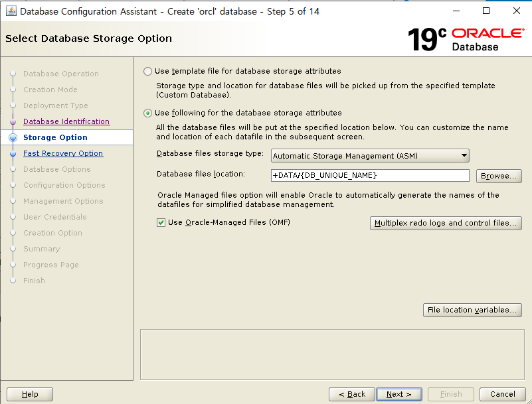Proceed with the Next button
This screenshot has height=404, width=532.
(399, 394)
